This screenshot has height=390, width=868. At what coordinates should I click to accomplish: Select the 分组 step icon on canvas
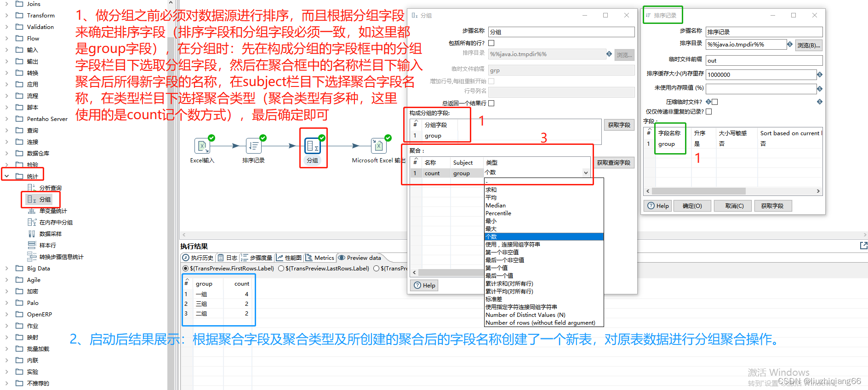coord(313,146)
